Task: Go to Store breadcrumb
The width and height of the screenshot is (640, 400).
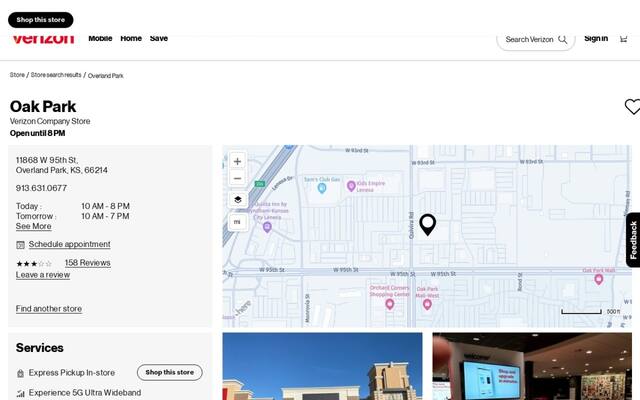Action: click(x=17, y=75)
